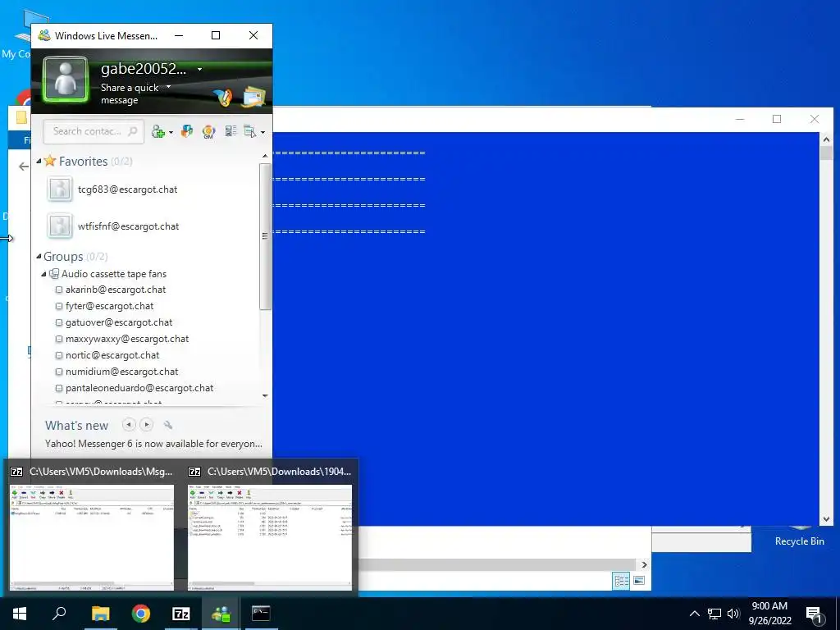The width and height of the screenshot is (840, 630).
Task: Click large icons view icon in File Explorer
Action: coord(638,581)
